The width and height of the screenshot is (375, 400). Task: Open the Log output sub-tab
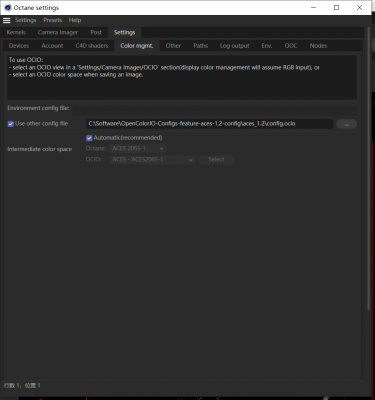[x=235, y=46]
